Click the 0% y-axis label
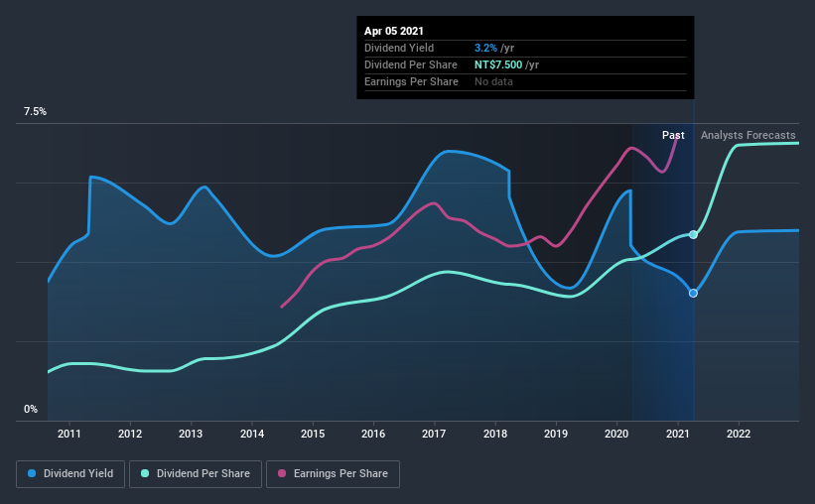Screen dimensions: 815x504 [x=31, y=410]
